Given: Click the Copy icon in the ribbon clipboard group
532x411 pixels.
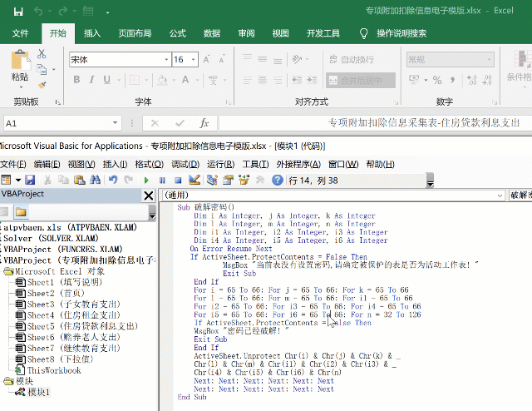Looking at the screenshot, I should click(42, 69).
